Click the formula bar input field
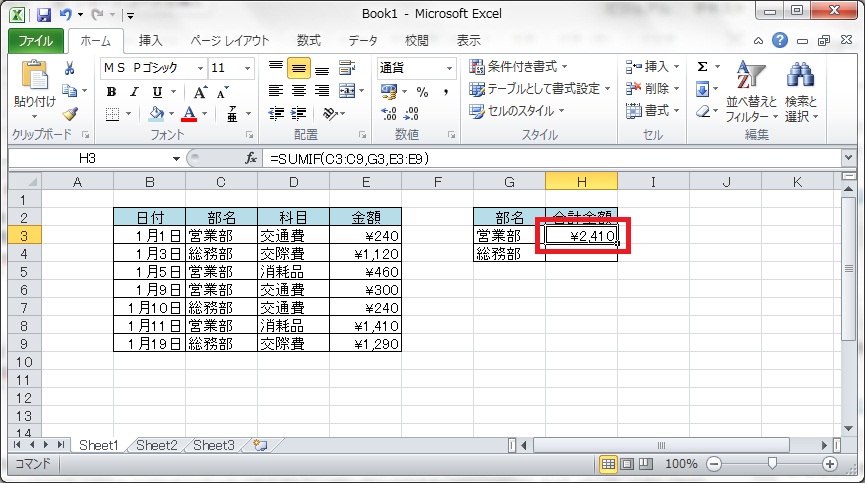The width and height of the screenshot is (865, 483). 553,158
